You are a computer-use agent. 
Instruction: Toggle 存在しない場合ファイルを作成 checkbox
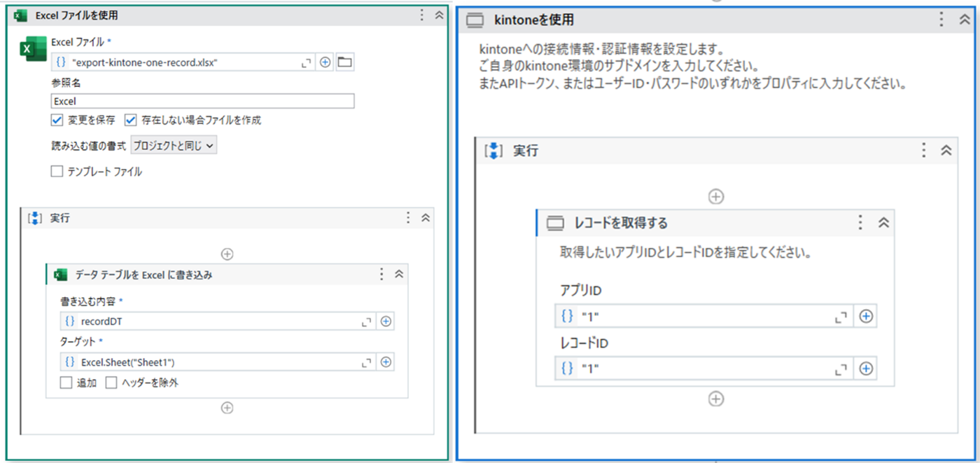[x=131, y=120]
